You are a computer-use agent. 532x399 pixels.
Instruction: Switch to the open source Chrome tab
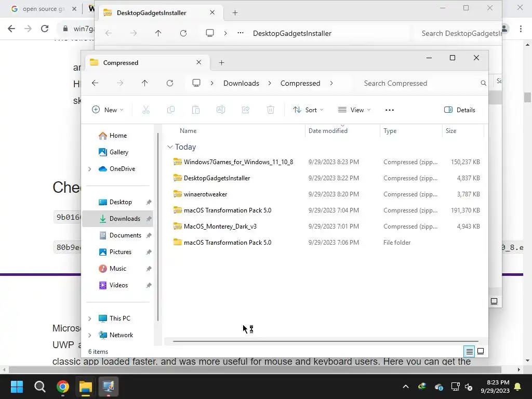pos(43,9)
